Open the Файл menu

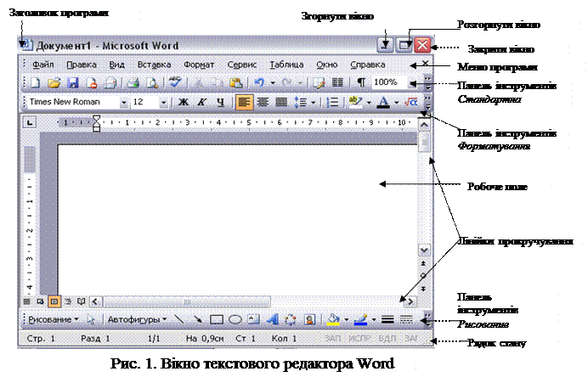point(42,65)
